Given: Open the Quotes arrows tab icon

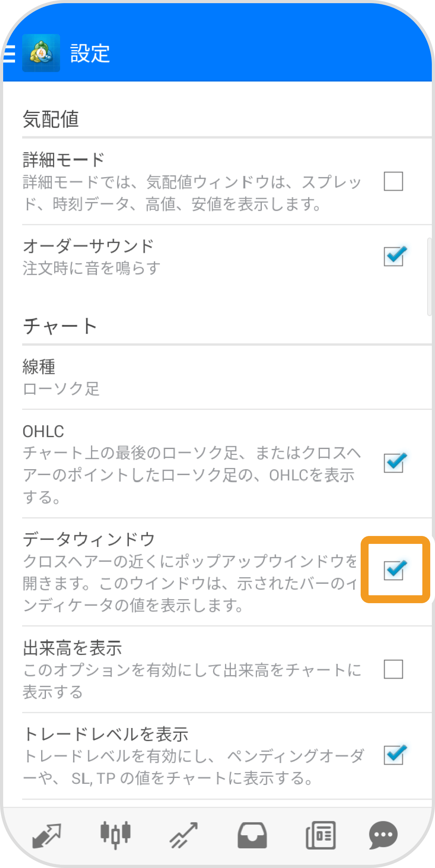Looking at the screenshot, I should pos(47,836).
